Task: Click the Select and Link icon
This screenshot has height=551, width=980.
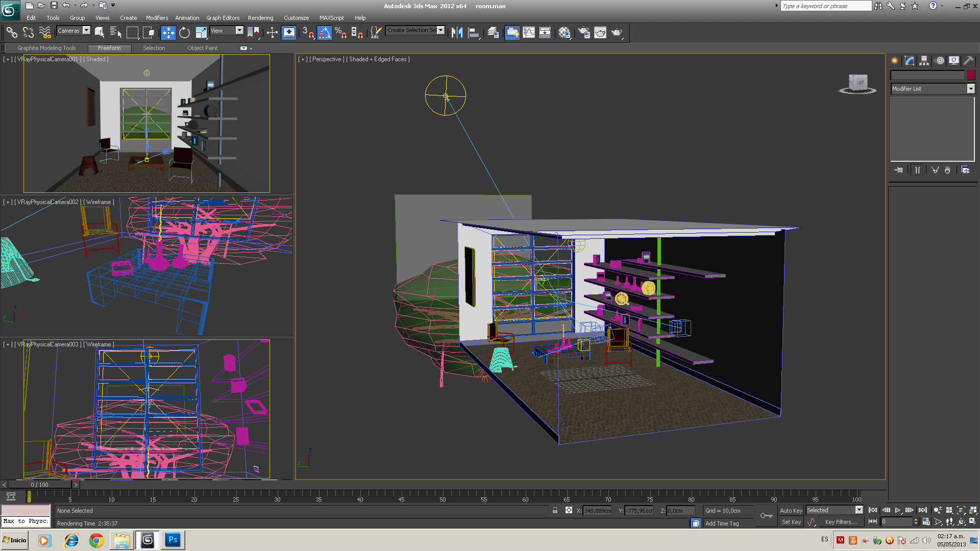Action: [x=11, y=33]
